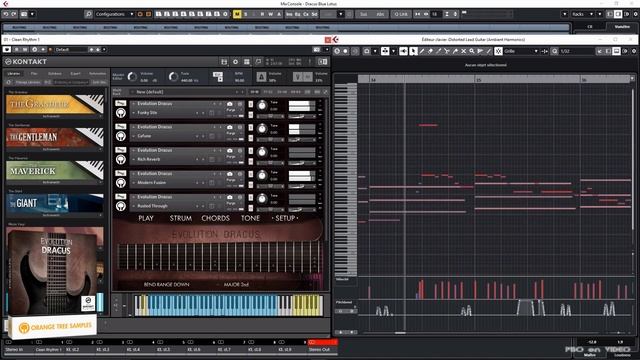This screenshot has width=640, height=360.
Task: Click snapshot camera on Rusted Through instrument
Action: pyautogui.click(x=229, y=197)
